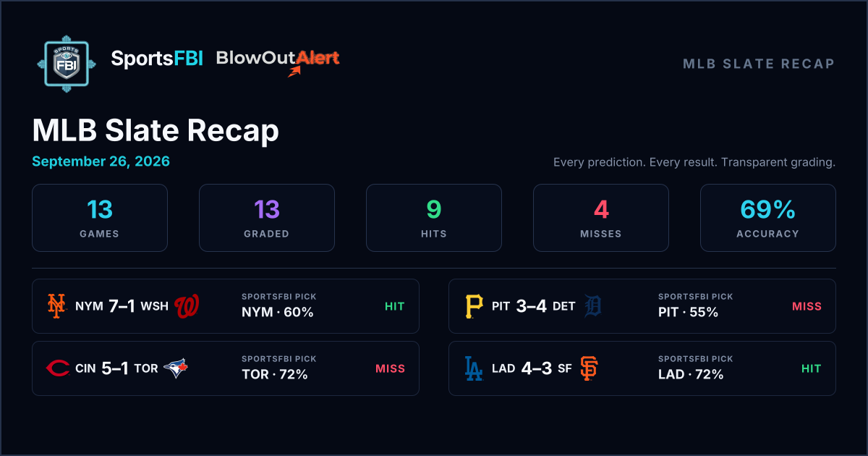The width and height of the screenshot is (868, 456).
Task: Select the 13 Graded stat card
Action: coord(267,218)
